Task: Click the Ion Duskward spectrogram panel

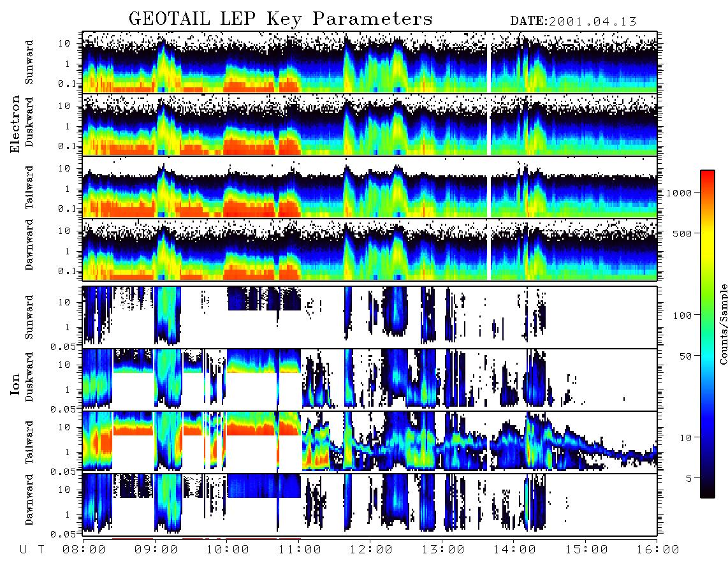Action: [370, 379]
